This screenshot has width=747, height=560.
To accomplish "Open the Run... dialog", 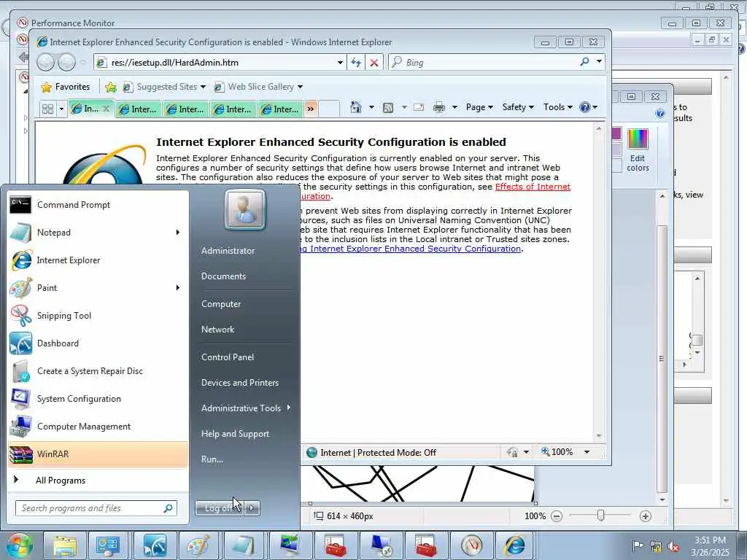I will pyautogui.click(x=212, y=459).
